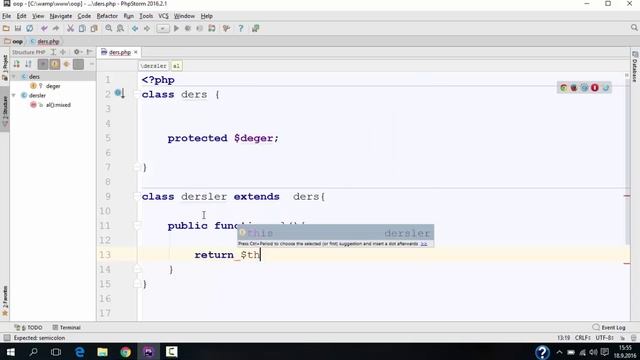This screenshot has height=360, width=640.
Task: Open the VCS menu
Action: click(163, 16)
